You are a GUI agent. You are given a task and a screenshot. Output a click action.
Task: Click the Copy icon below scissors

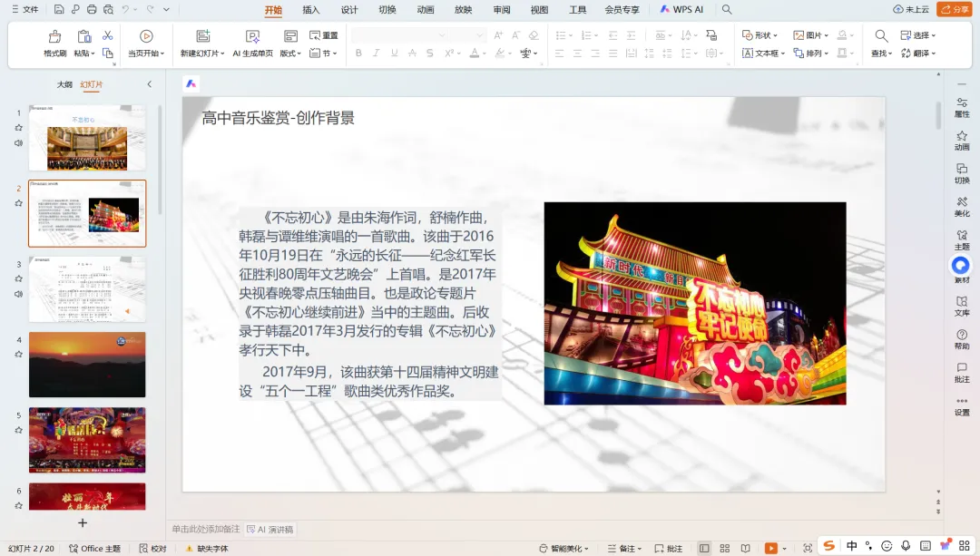(x=107, y=54)
